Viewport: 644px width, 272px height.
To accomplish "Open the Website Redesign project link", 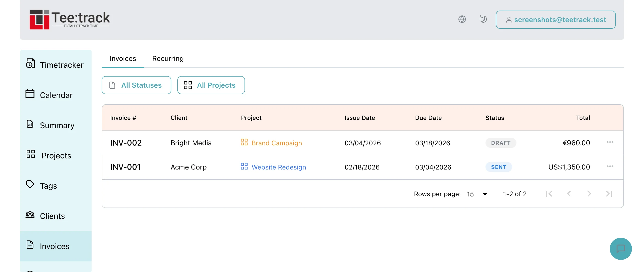I will pyautogui.click(x=279, y=167).
